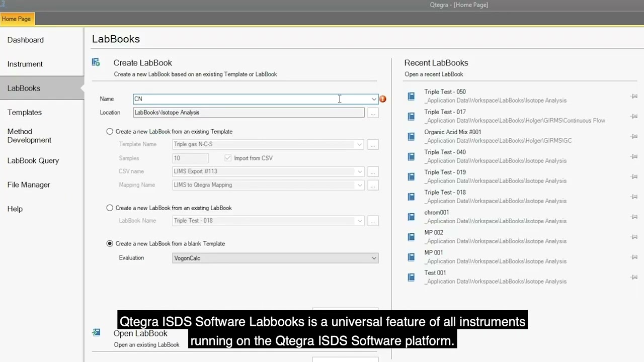The height and width of the screenshot is (362, 644).
Task: Switch to the Home Page tab
Action: tap(17, 19)
